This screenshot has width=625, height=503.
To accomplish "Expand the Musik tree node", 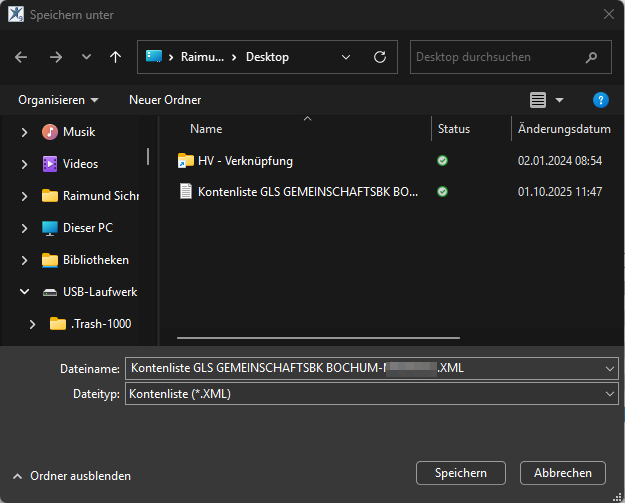I will point(25,132).
